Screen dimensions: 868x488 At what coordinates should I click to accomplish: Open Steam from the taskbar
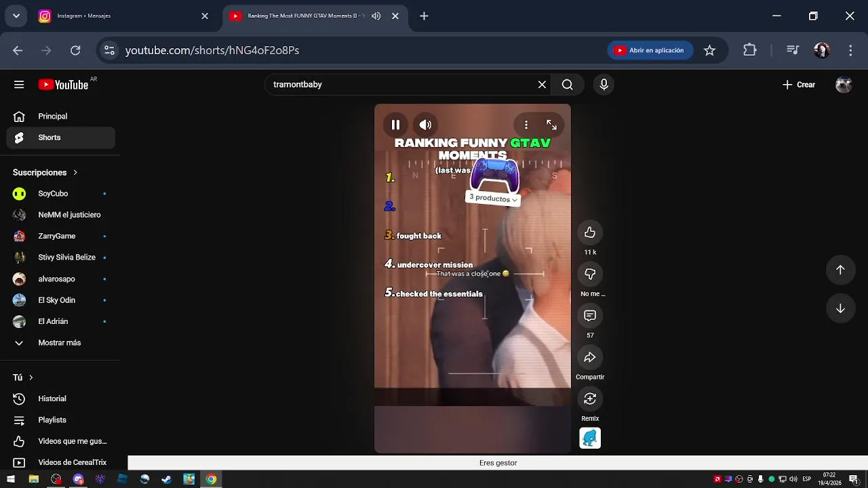click(167, 479)
